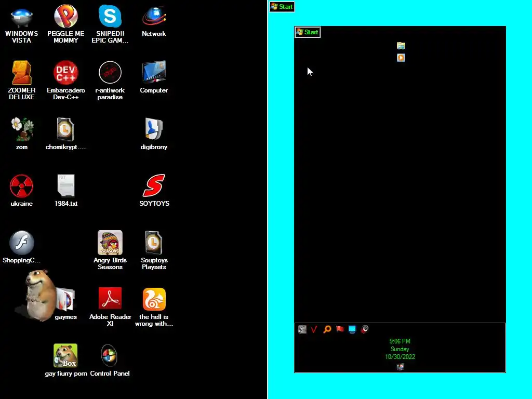Select the SNIPED!! EPIC GAM... Skype icon
532x399 pixels.
click(x=110, y=24)
